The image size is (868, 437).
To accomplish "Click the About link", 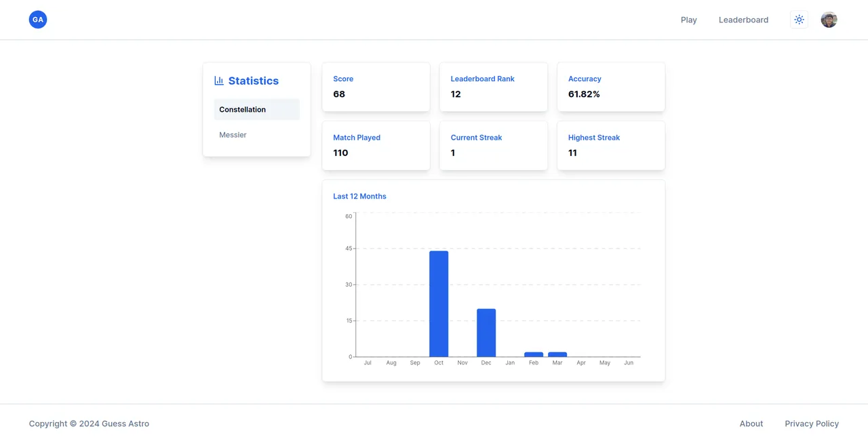I will [751, 423].
